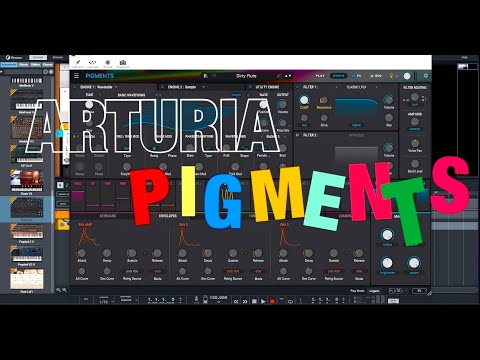Image resolution: width=480 pixels, height=360 pixels.
Task: Open Env 2 Mode dropdown
Action: (258, 271)
